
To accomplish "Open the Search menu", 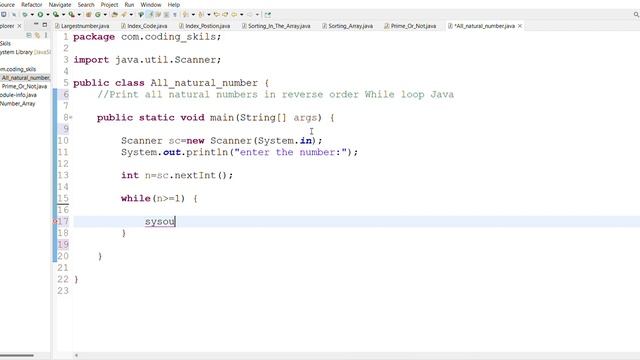I will click(86, 4).
